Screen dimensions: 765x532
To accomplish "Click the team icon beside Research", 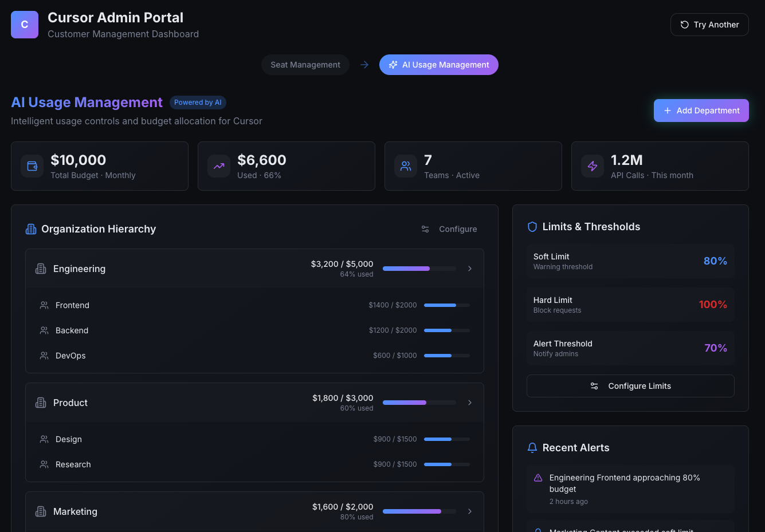I will (44, 464).
